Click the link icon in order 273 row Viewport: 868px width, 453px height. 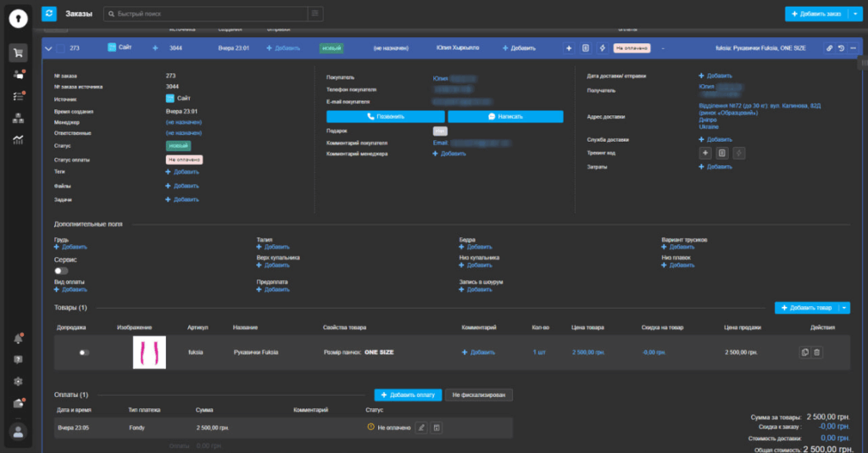click(828, 48)
